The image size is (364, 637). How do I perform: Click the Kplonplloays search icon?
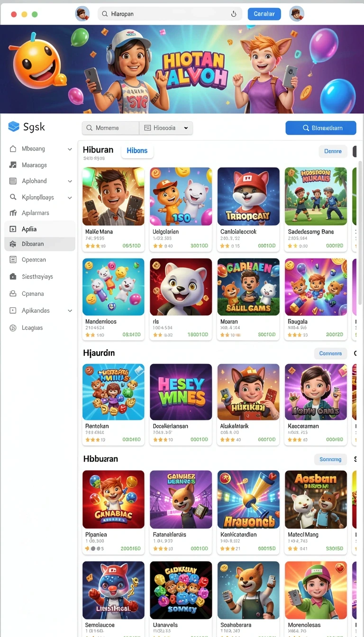point(13,197)
